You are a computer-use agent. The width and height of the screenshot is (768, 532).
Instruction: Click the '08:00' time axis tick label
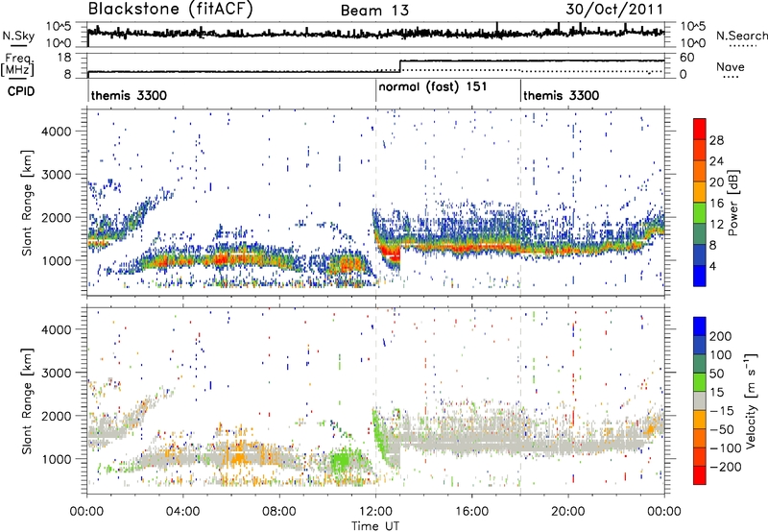[279, 512]
